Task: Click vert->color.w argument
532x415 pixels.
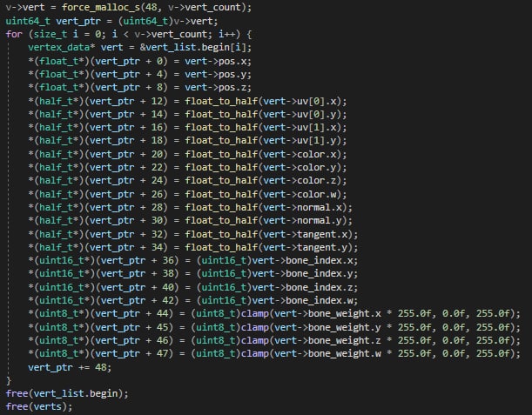Action: point(300,194)
